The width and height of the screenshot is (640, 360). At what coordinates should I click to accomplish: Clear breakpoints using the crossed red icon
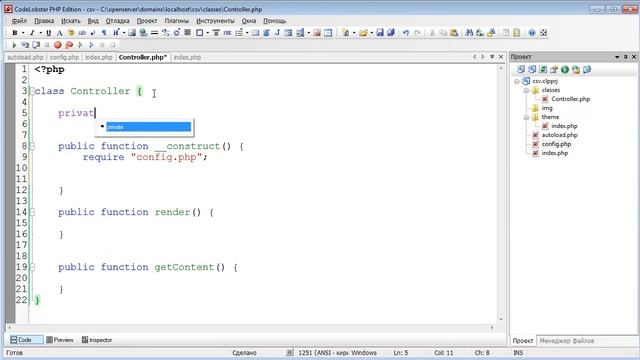(69, 45)
